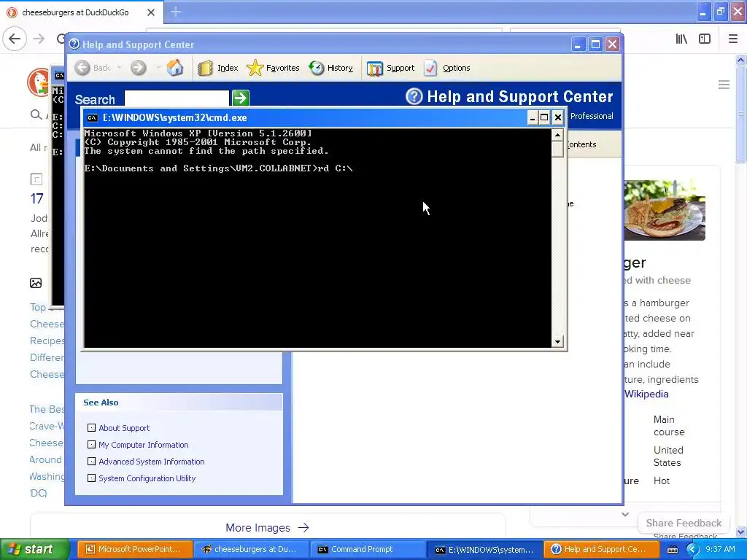Expand the info panel chevron below
The height and width of the screenshot is (560, 747).
625,514
